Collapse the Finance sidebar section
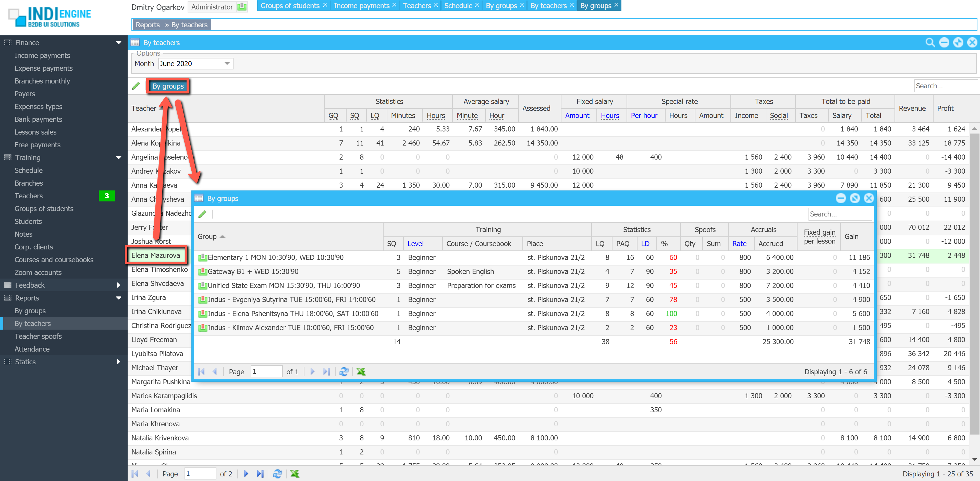Image resolution: width=980 pixels, height=481 pixels. coord(118,43)
